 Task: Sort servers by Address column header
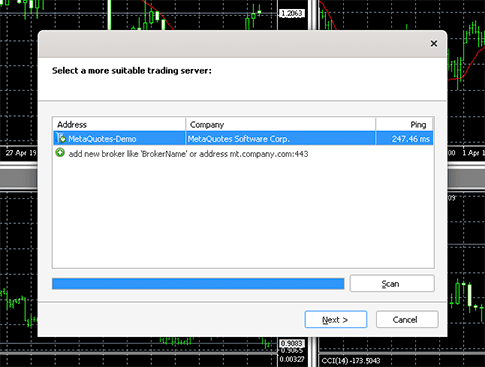[x=119, y=124]
